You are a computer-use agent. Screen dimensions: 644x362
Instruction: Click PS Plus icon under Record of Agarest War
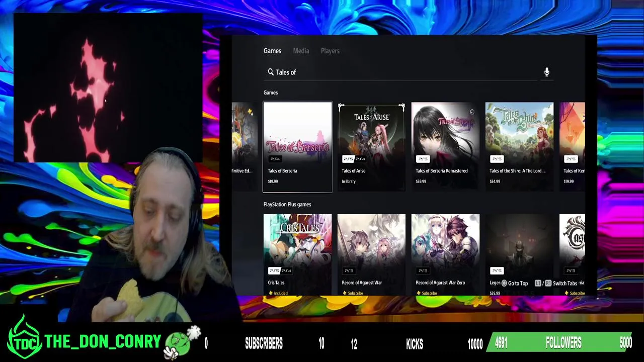345,293
